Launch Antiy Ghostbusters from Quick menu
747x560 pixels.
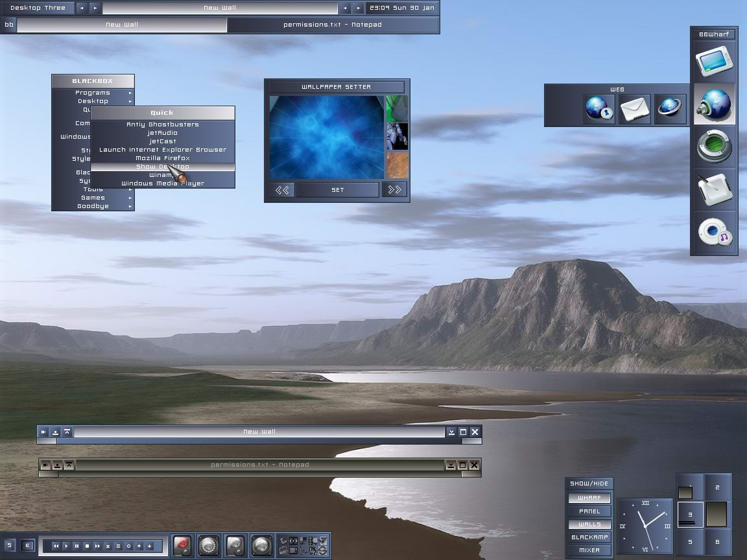(163, 124)
